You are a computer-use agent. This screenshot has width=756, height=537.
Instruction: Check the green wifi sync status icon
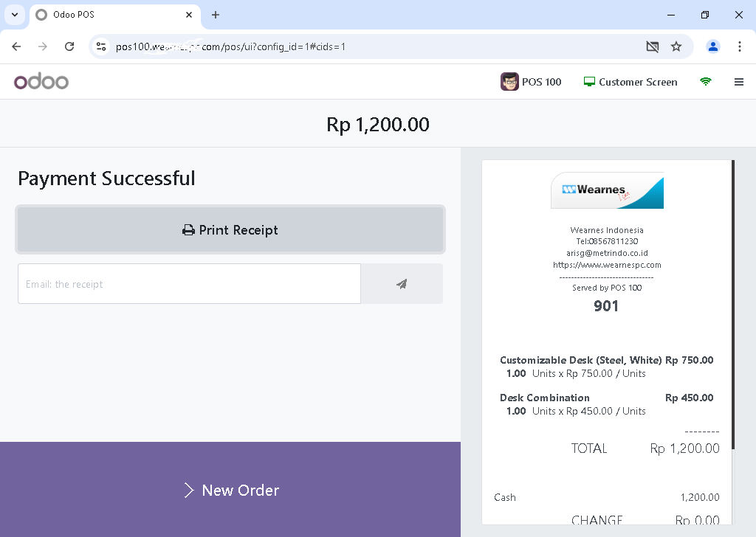705,81
